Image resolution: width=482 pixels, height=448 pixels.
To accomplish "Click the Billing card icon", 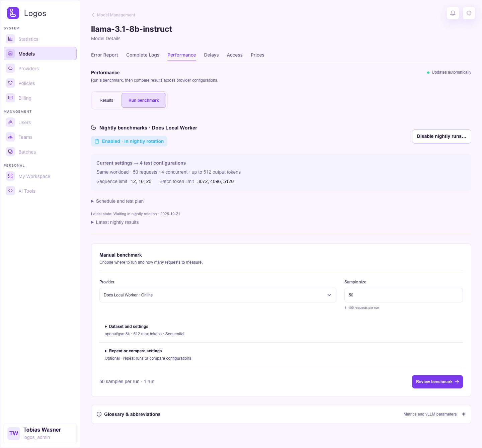I will (x=10, y=98).
